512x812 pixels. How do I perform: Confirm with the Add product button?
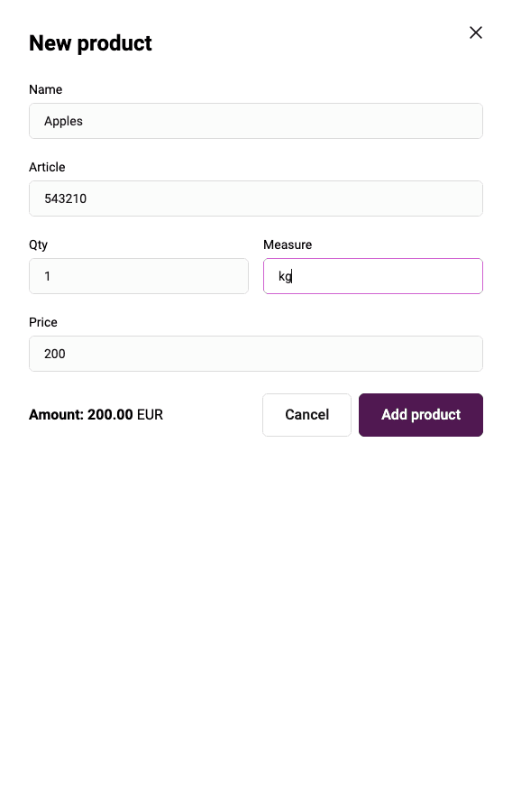(x=420, y=415)
